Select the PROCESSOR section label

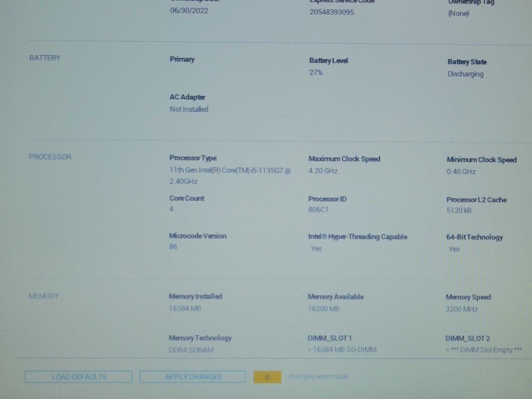pos(50,157)
